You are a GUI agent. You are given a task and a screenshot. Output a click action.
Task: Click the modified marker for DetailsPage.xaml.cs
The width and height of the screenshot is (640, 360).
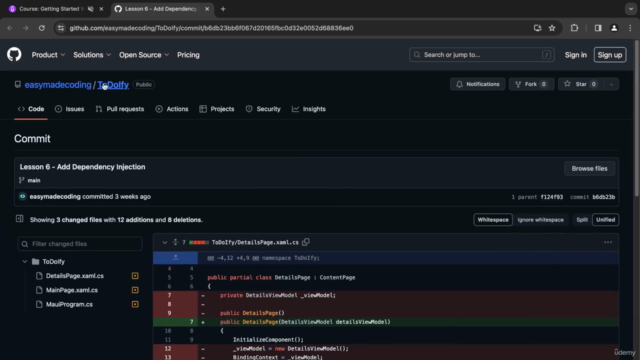click(135, 276)
